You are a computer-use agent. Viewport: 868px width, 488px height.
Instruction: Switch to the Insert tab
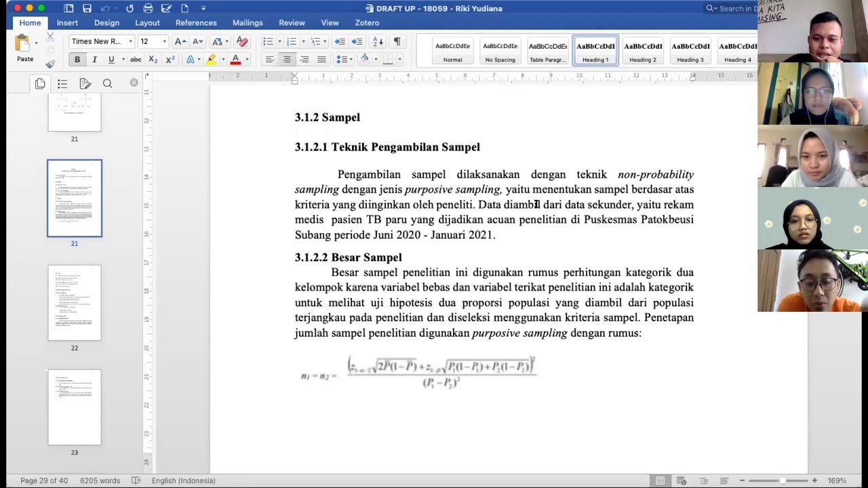coord(67,22)
